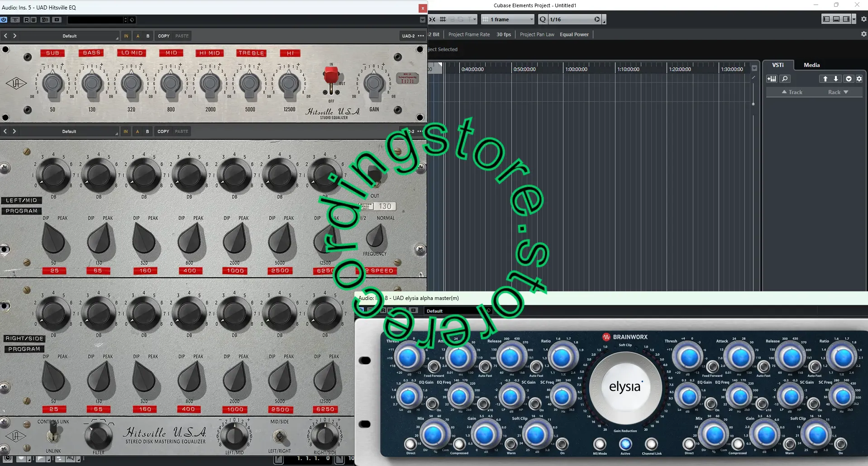
Task: Go to previous preset in top Hitsville toolbar
Action: 5,36
